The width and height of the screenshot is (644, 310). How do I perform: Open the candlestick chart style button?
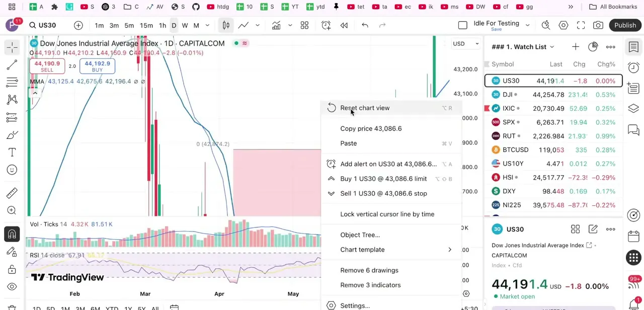226,25
